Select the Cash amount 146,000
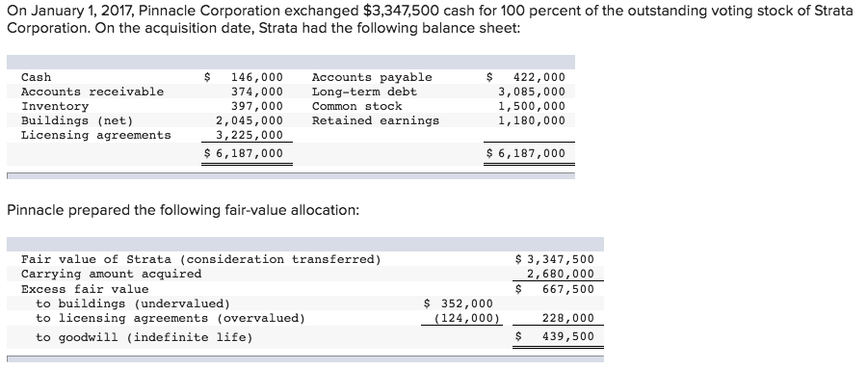868x369 pixels. pyautogui.click(x=257, y=77)
